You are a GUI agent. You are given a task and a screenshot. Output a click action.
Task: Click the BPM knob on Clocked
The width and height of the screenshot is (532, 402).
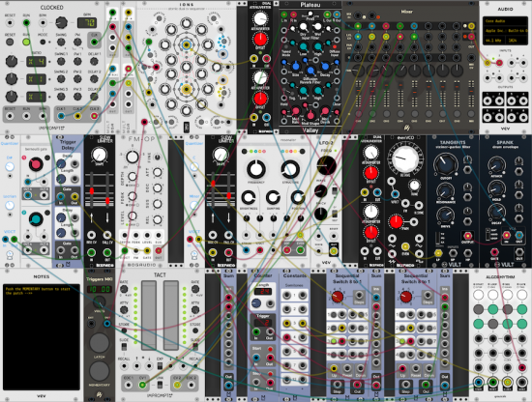pyautogui.click(x=61, y=23)
